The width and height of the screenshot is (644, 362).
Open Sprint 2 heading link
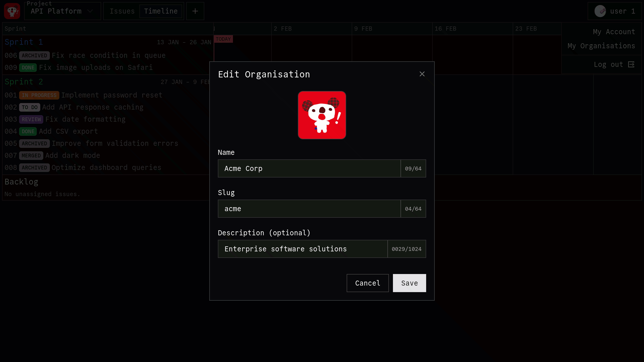point(24,82)
